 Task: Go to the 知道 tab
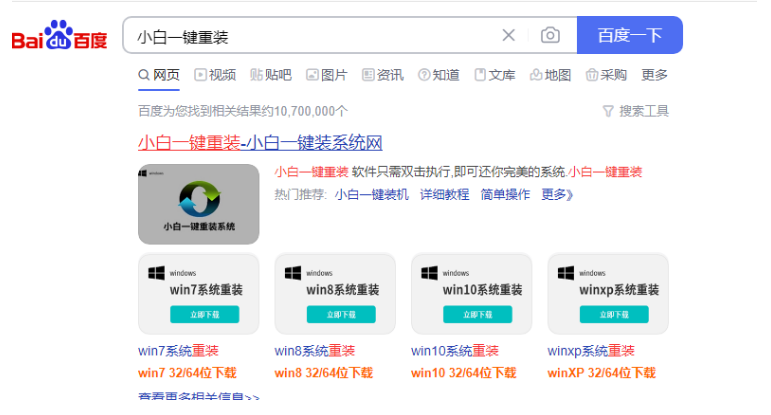point(439,75)
